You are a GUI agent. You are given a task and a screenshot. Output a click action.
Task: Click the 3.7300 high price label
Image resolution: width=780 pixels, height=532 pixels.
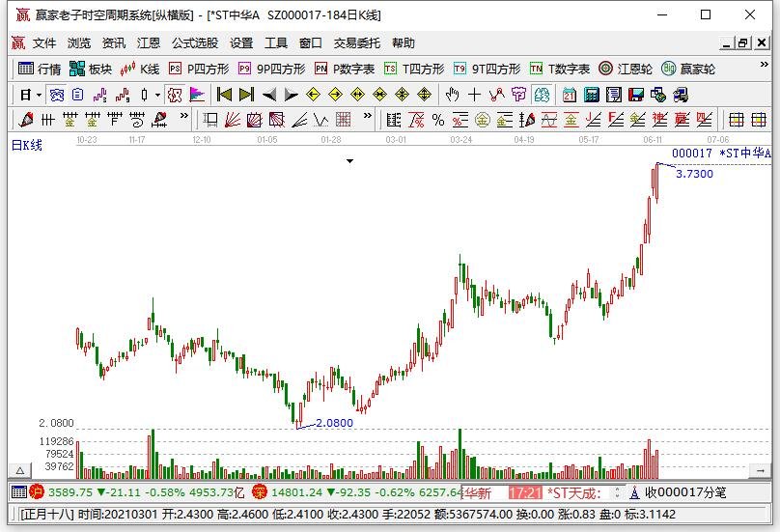(694, 174)
